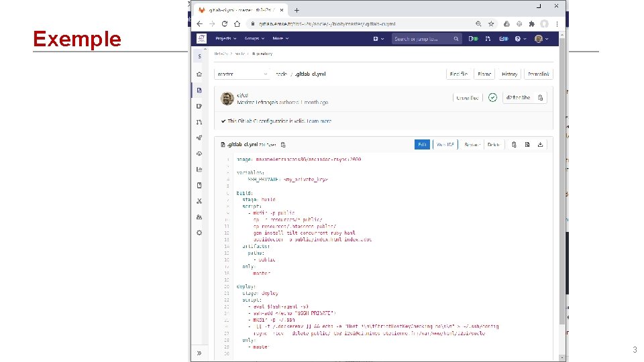Open the Settings gear in the sidebar
Screen dimensions: 644x362
click(199, 233)
